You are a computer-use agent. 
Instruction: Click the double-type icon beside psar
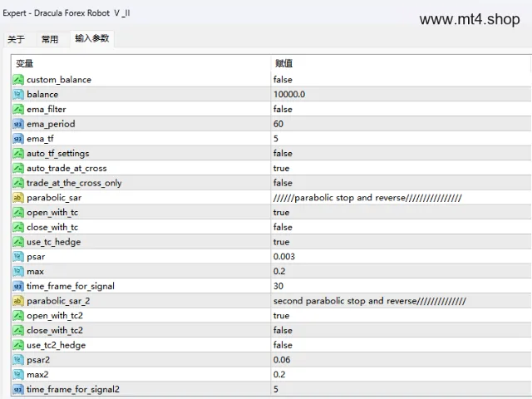click(x=18, y=257)
